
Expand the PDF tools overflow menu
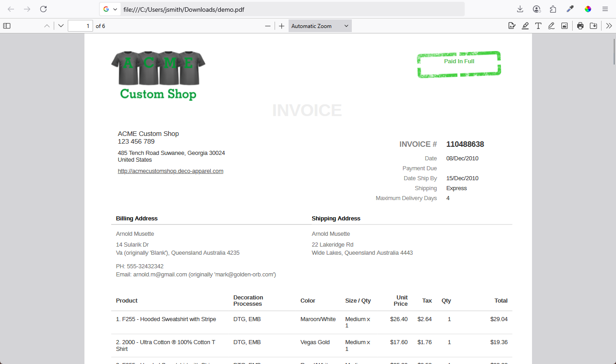609,26
